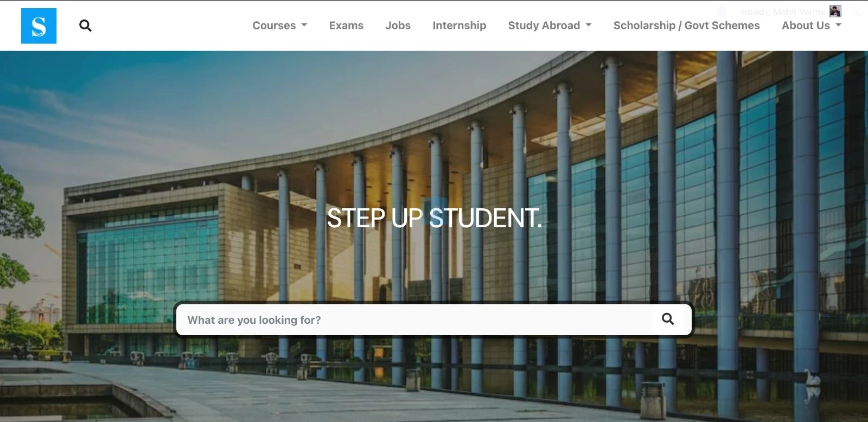868x422 pixels.
Task: Submit search with hero magnifier button
Action: [x=668, y=319]
